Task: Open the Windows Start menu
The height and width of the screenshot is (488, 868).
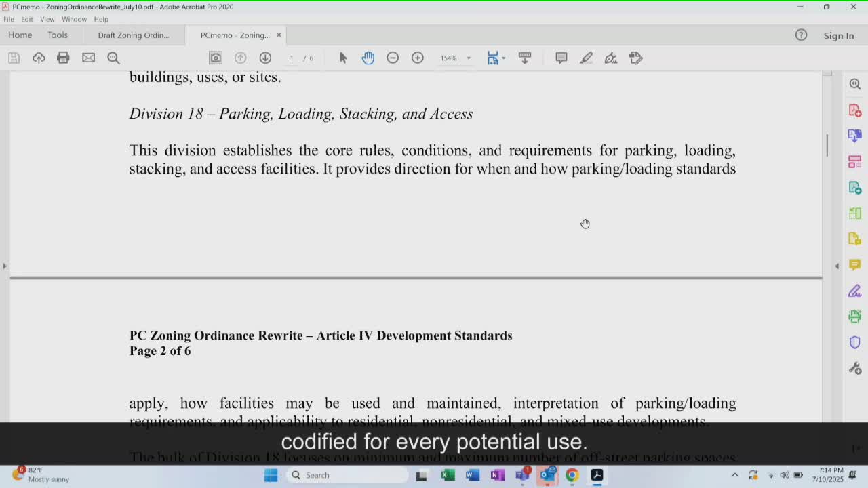Action: point(271,475)
